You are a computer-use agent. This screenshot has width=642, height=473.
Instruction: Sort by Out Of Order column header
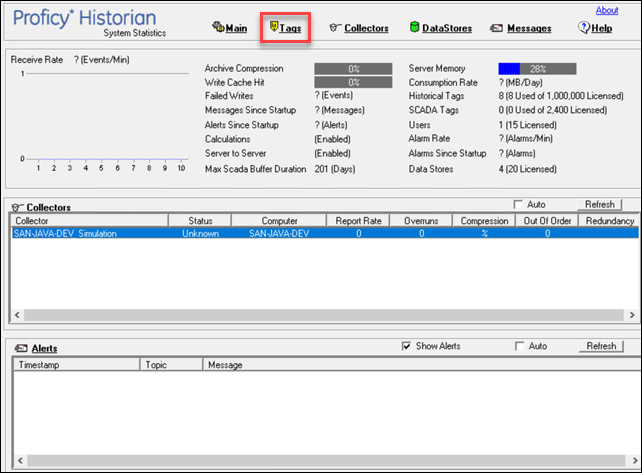click(547, 221)
